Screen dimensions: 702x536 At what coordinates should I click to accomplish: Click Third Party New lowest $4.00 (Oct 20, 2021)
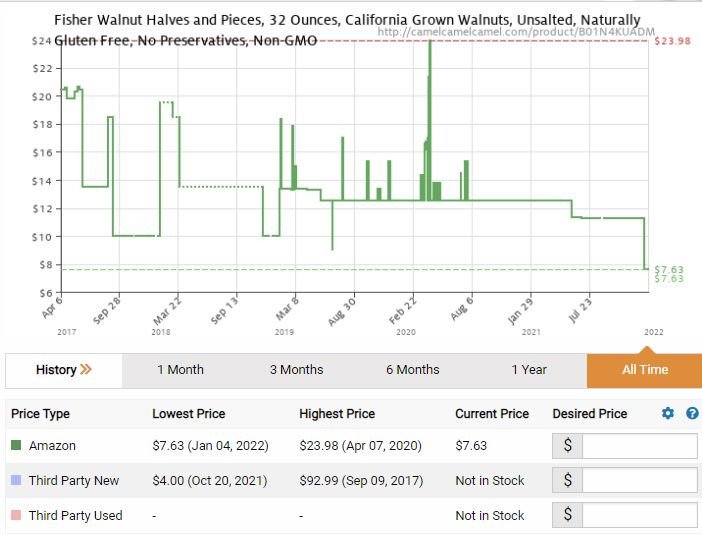210,480
